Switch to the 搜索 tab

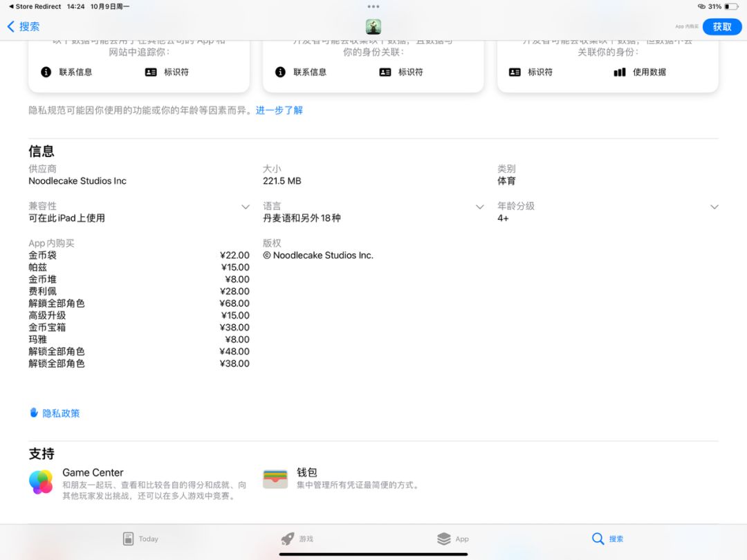607,539
